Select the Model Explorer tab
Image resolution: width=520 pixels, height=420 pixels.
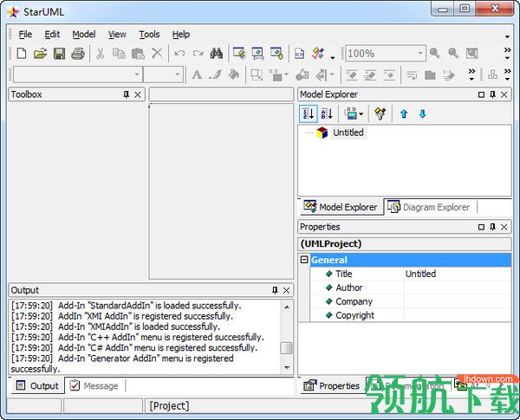tap(341, 207)
